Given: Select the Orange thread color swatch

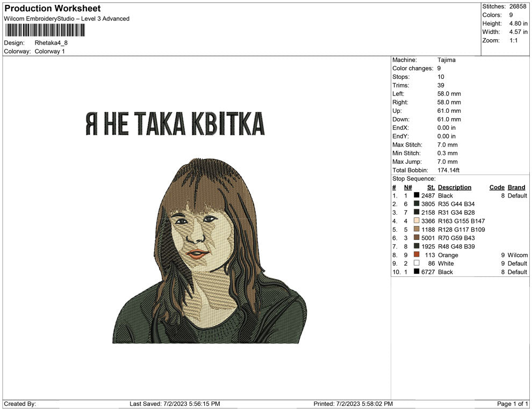Looking at the screenshot, I should point(416,255).
